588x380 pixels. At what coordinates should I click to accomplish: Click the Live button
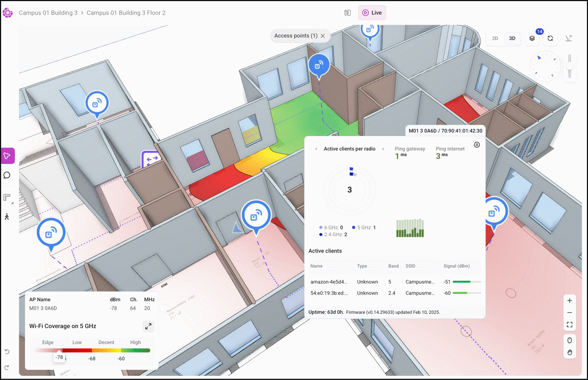(372, 12)
